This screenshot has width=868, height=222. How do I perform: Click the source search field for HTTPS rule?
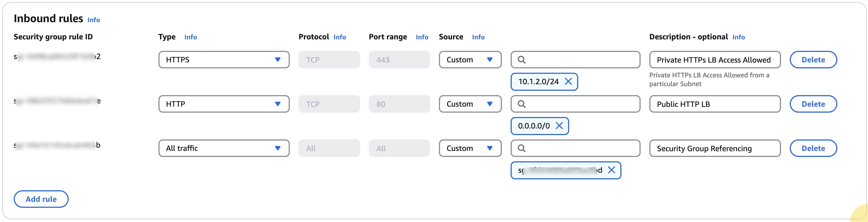click(x=580, y=60)
